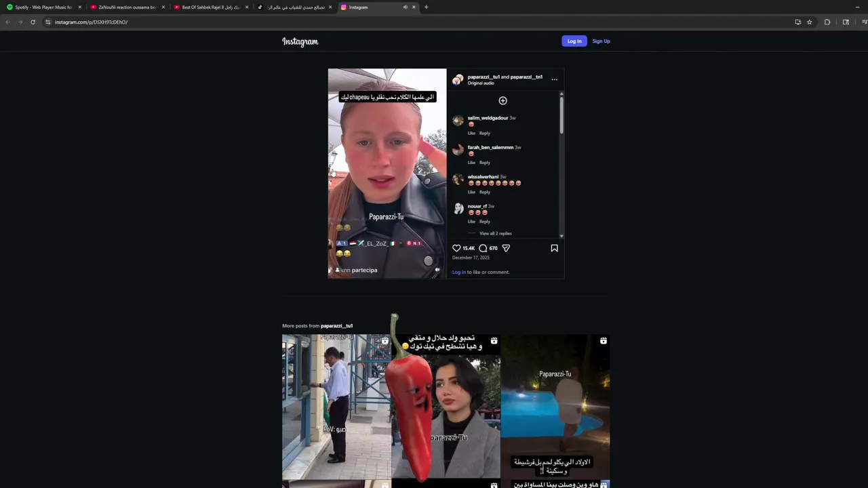This screenshot has width=868, height=488.
Task: Open salim_weldgadour profile avatar
Action: 458,121
